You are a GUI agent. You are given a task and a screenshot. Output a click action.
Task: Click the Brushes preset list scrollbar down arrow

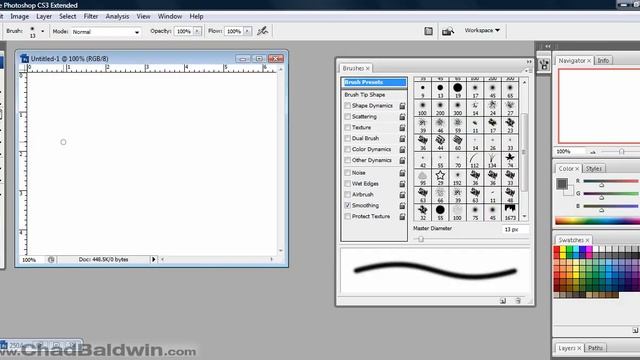[524, 217]
